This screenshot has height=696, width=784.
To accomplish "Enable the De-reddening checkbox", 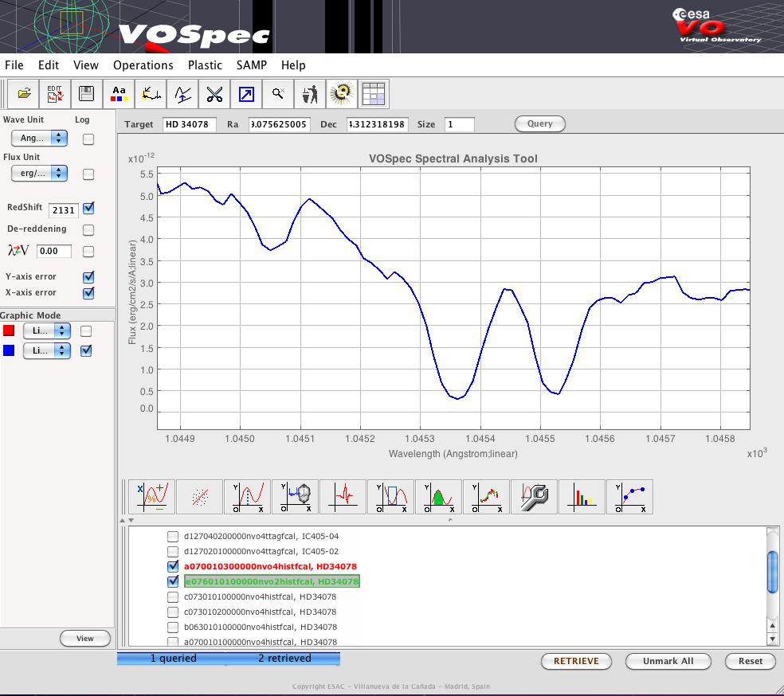I will pos(88,230).
